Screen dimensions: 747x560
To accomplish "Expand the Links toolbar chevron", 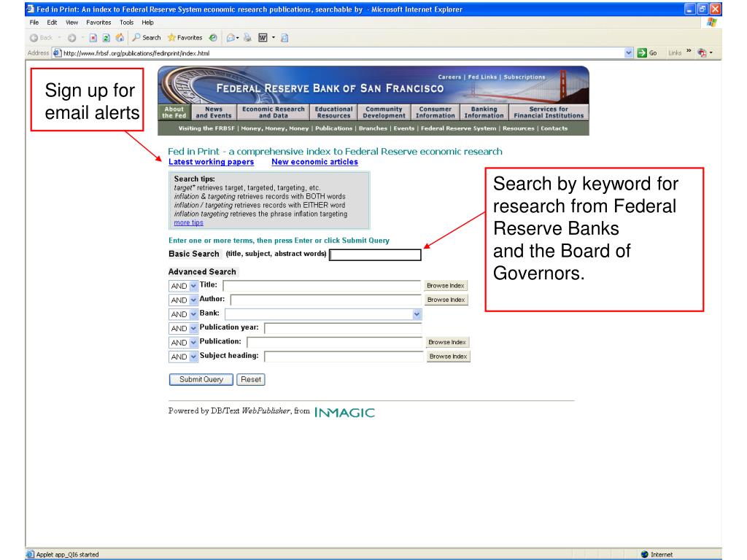I will click(689, 50).
